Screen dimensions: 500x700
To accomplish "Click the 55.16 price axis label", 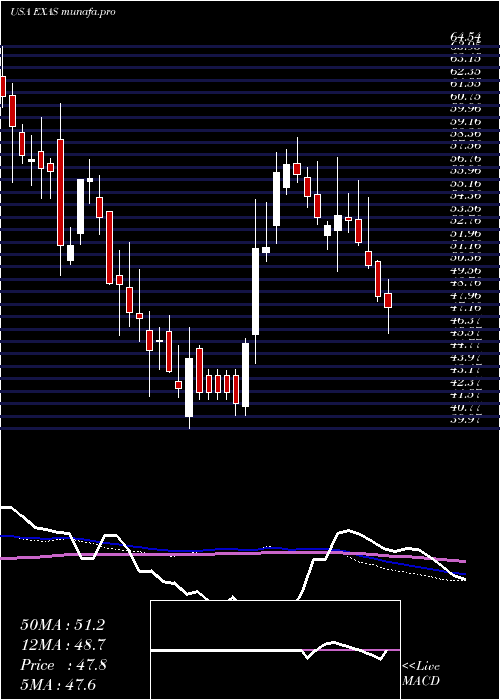I will [465, 183].
